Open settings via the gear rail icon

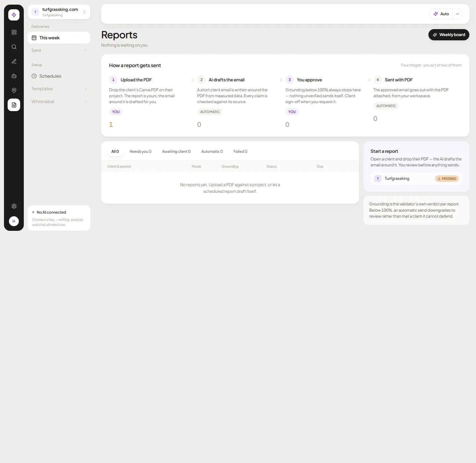(14, 206)
